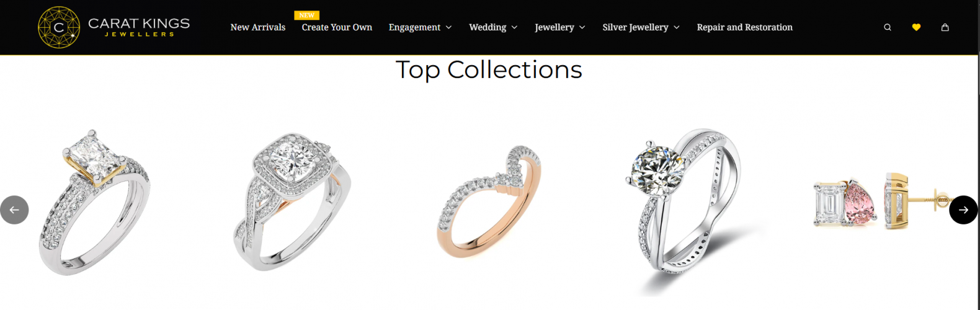The image size is (980, 310).
Task: Go to the next collection with the right arrow
Action: point(963,210)
